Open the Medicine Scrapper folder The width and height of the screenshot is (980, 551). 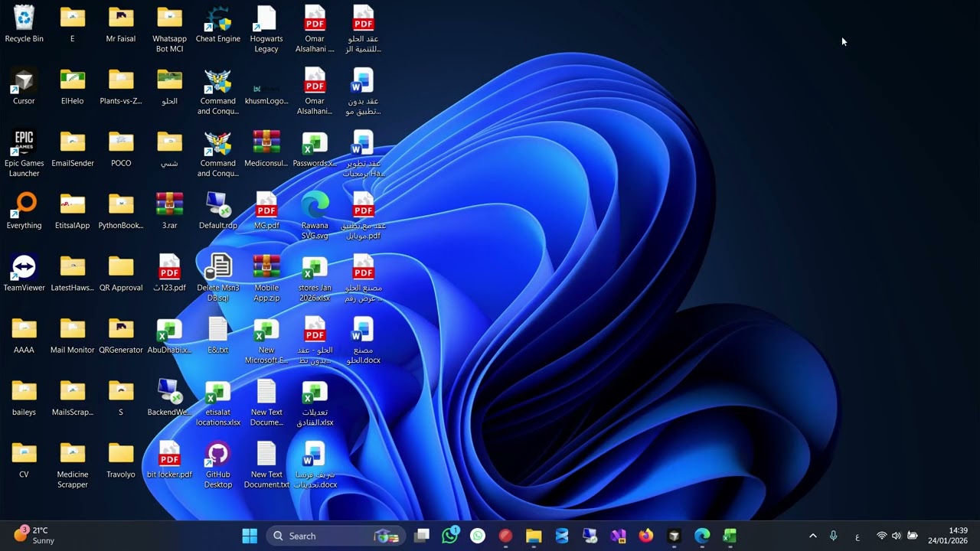coord(73,465)
